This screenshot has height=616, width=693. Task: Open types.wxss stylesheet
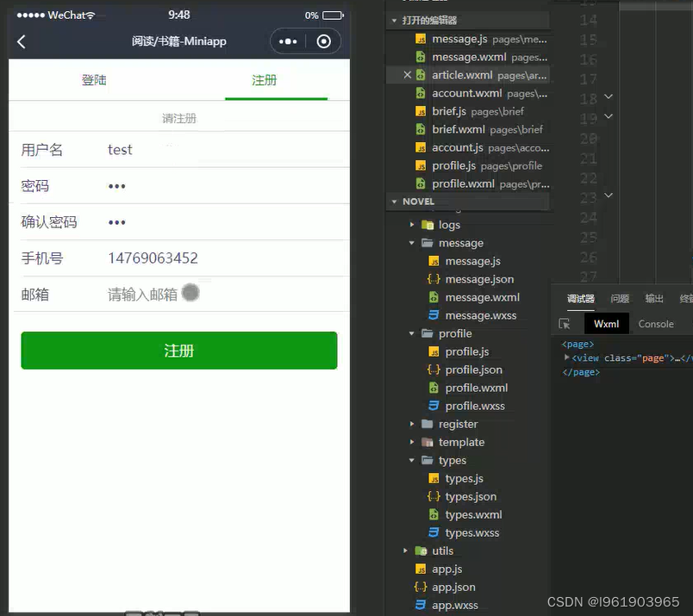click(464, 533)
